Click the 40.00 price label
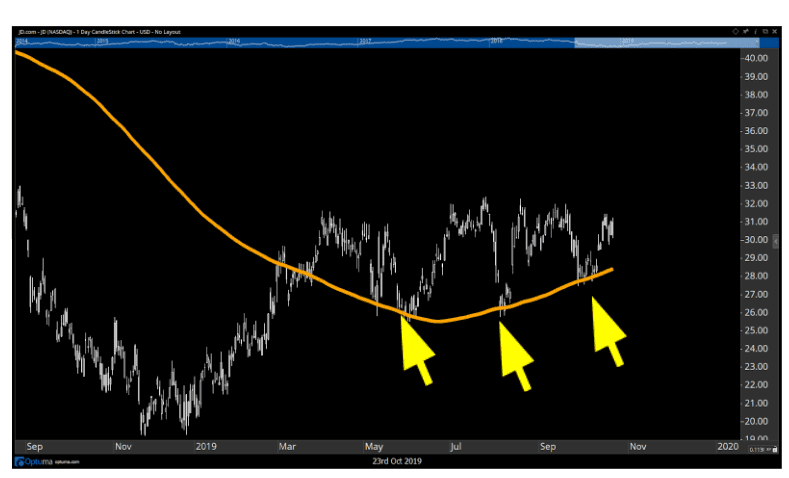This screenshot has height=478, width=789. click(x=756, y=58)
